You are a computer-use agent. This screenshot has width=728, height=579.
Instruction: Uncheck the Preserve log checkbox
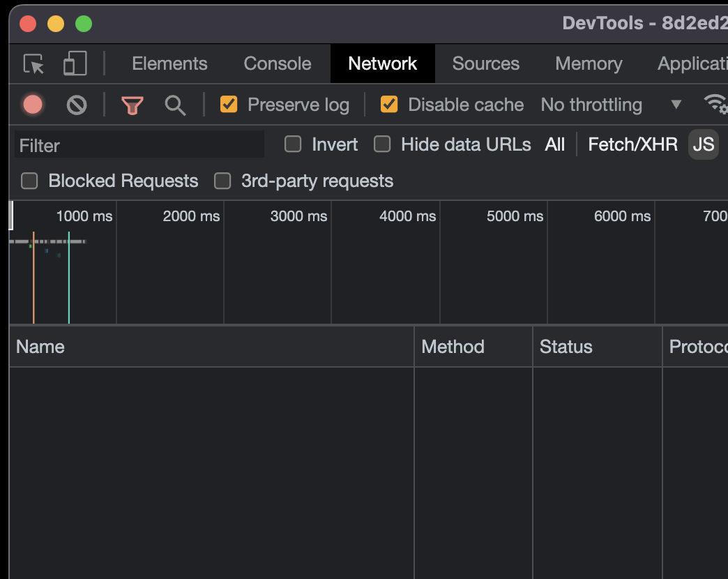click(x=229, y=105)
